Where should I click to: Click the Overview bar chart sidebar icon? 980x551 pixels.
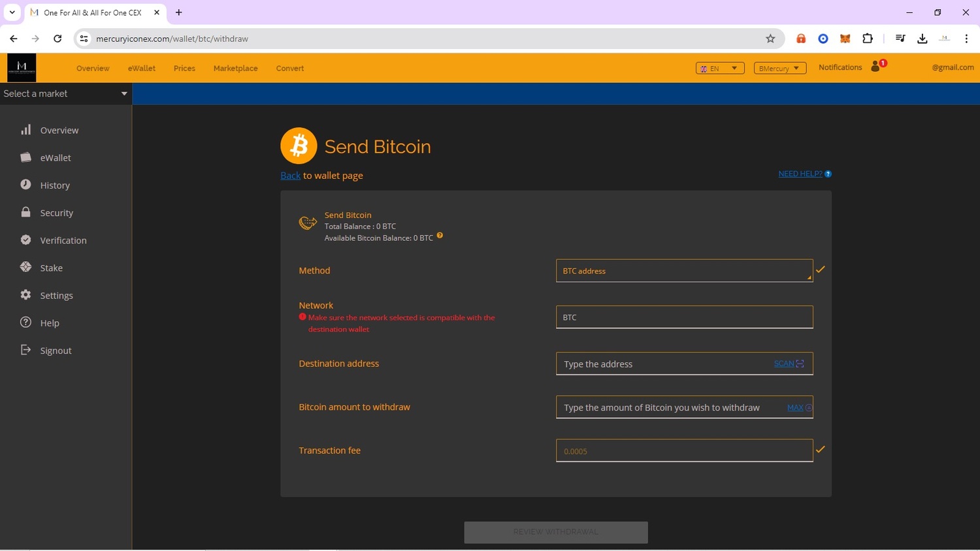tap(25, 130)
